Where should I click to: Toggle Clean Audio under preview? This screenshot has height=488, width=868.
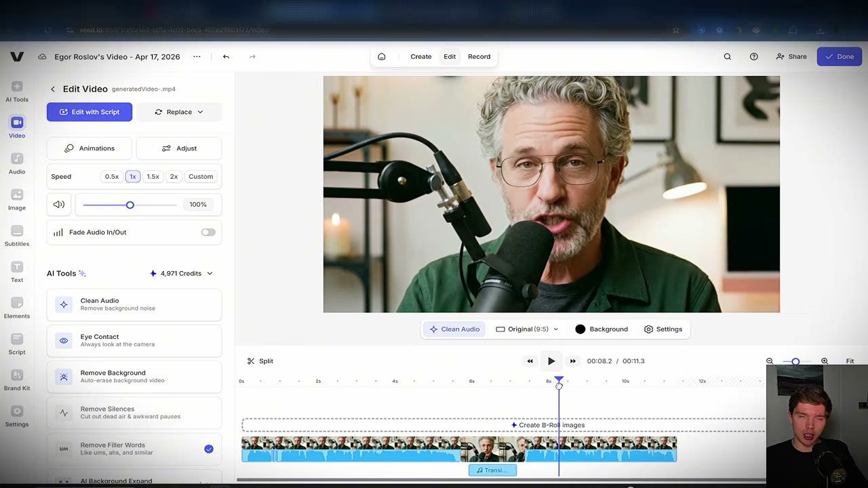454,329
